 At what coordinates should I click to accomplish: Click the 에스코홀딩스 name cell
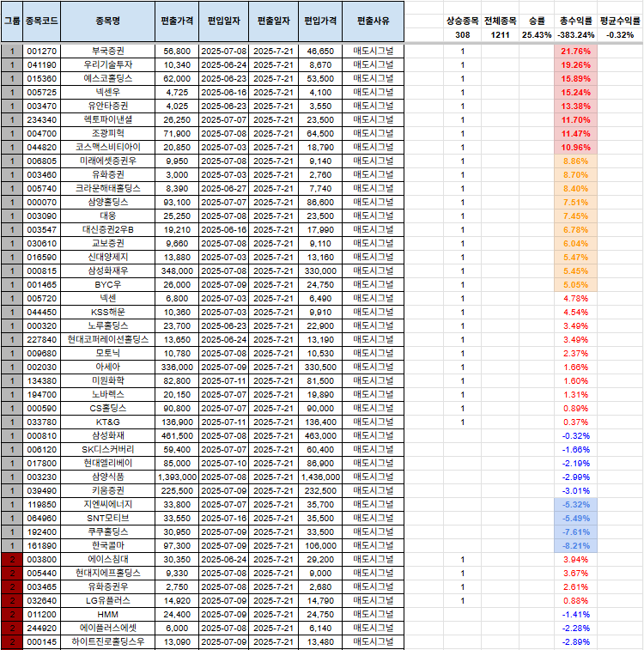(107, 79)
